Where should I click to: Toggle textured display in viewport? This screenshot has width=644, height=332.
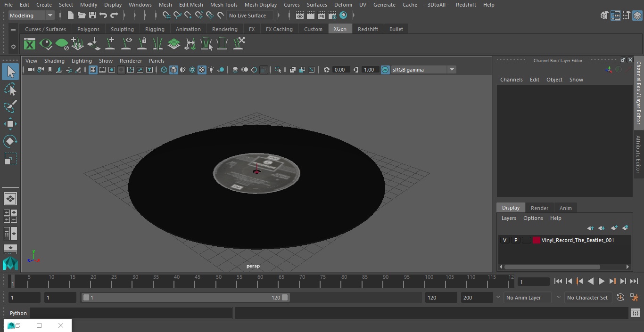(x=202, y=70)
